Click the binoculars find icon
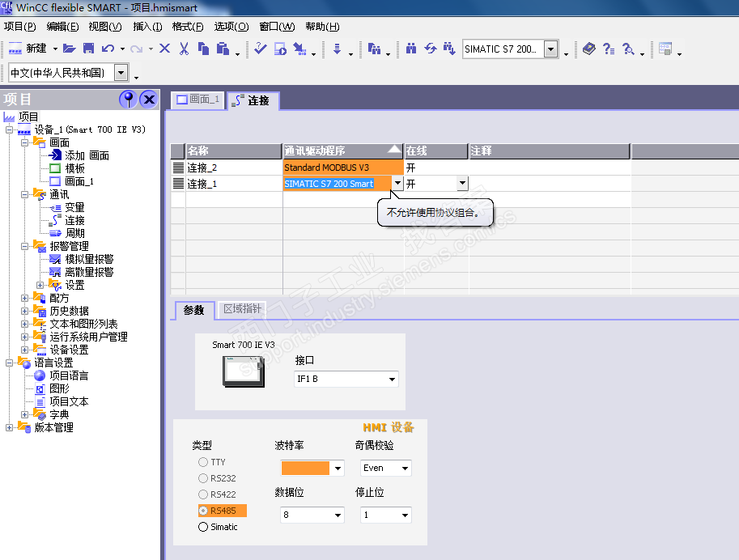The width and height of the screenshot is (739, 560). 411,49
